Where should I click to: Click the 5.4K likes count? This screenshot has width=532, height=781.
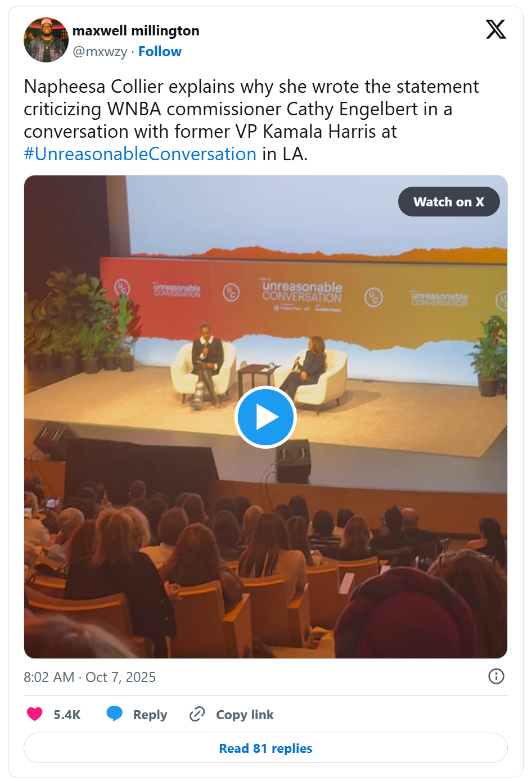[x=67, y=715]
